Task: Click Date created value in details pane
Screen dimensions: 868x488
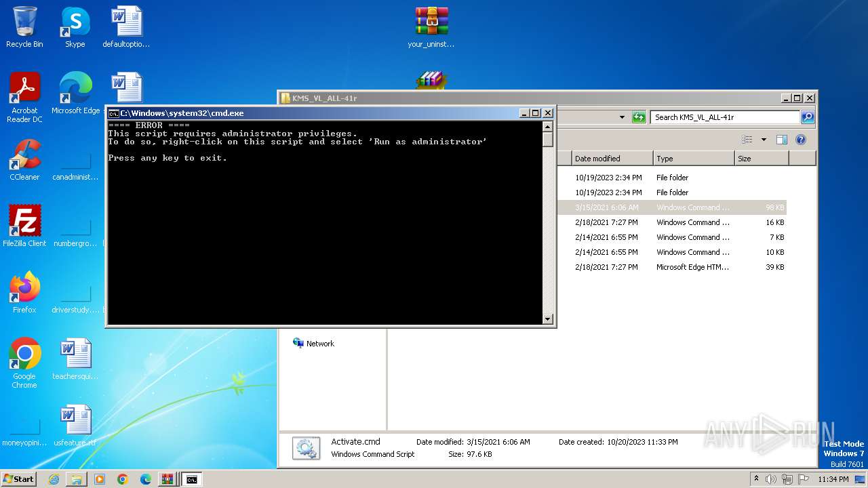Action: pyautogui.click(x=642, y=442)
